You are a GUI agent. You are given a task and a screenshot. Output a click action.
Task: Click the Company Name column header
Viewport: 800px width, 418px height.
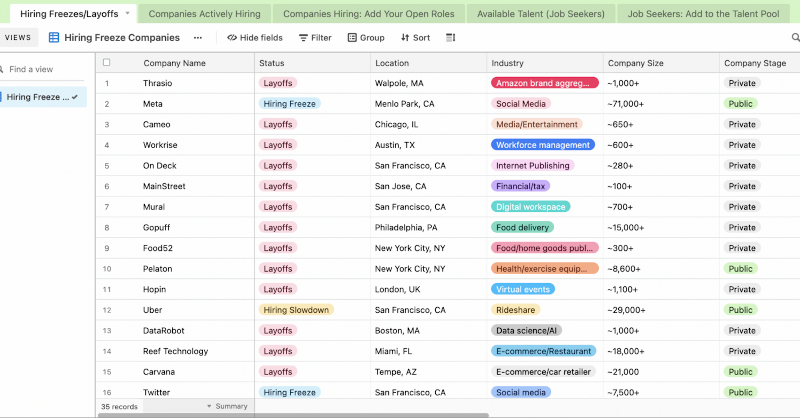click(x=174, y=63)
